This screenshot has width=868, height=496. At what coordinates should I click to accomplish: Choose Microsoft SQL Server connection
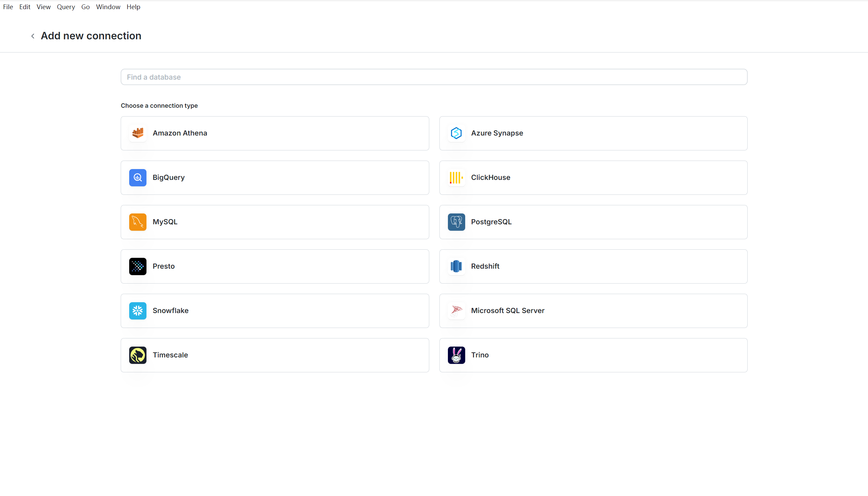pos(593,311)
